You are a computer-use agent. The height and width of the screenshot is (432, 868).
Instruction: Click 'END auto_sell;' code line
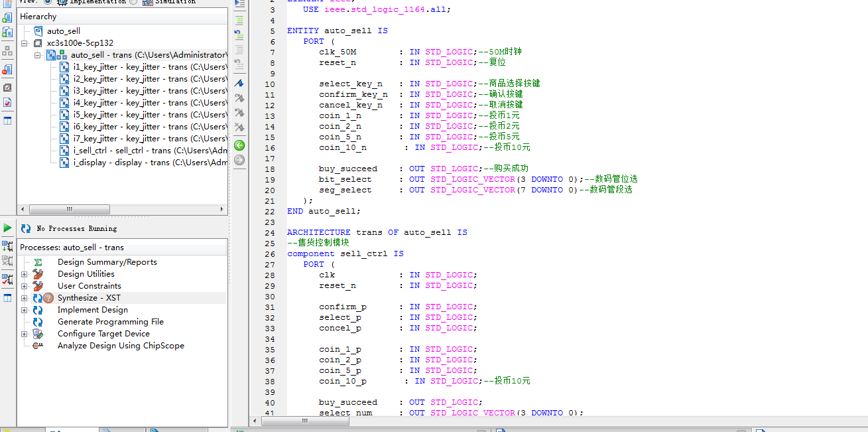pyautogui.click(x=324, y=211)
